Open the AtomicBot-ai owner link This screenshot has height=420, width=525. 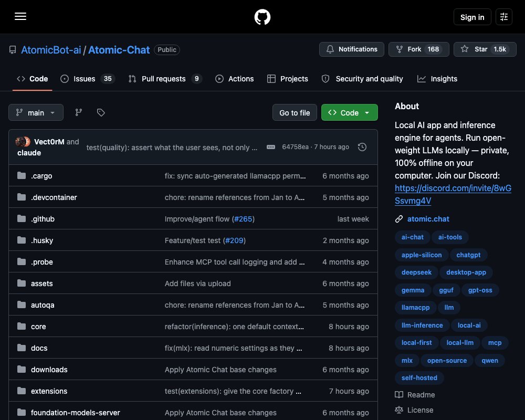[51, 50]
